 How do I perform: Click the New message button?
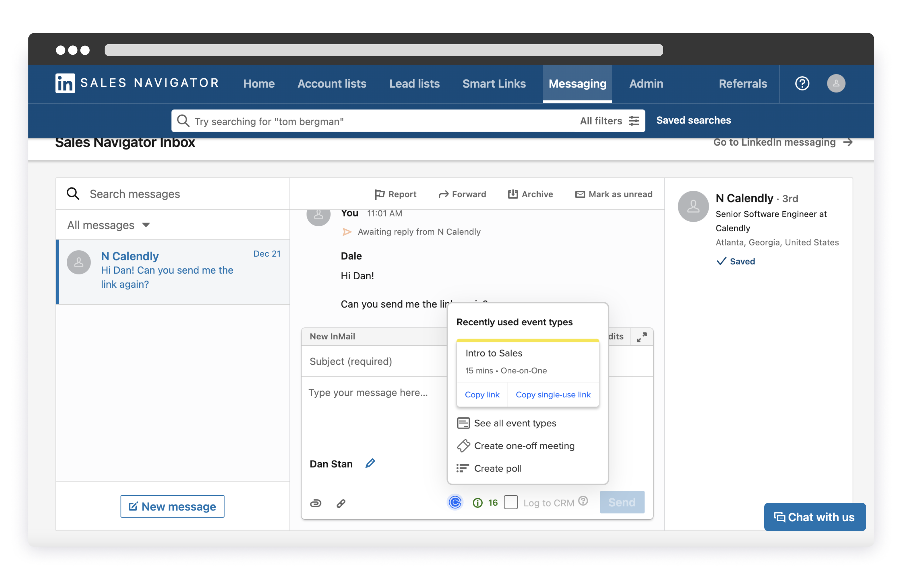coord(172,506)
